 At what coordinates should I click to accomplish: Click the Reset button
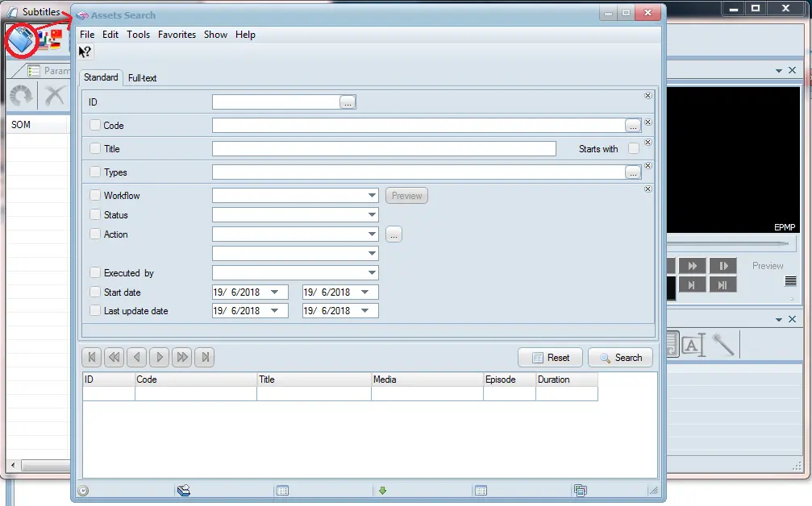pyautogui.click(x=549, y=358)
